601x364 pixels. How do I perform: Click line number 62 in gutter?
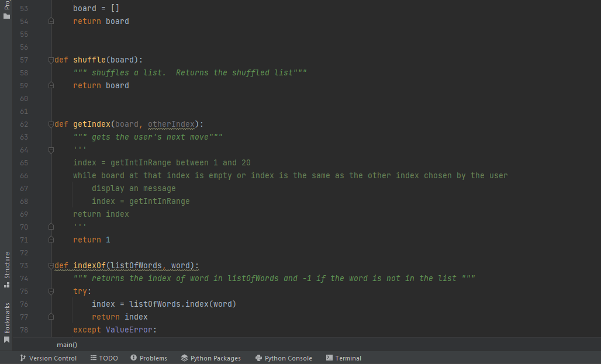click(24, 124)
